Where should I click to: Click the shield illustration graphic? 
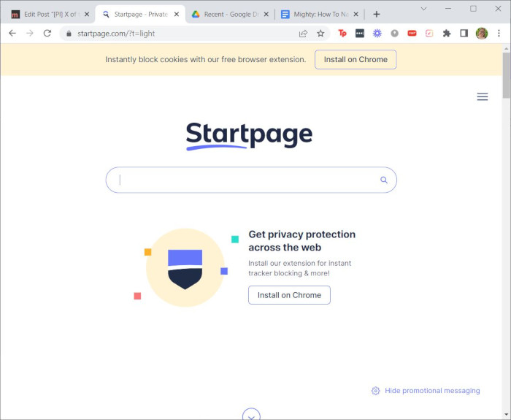(x=185, y=268)
